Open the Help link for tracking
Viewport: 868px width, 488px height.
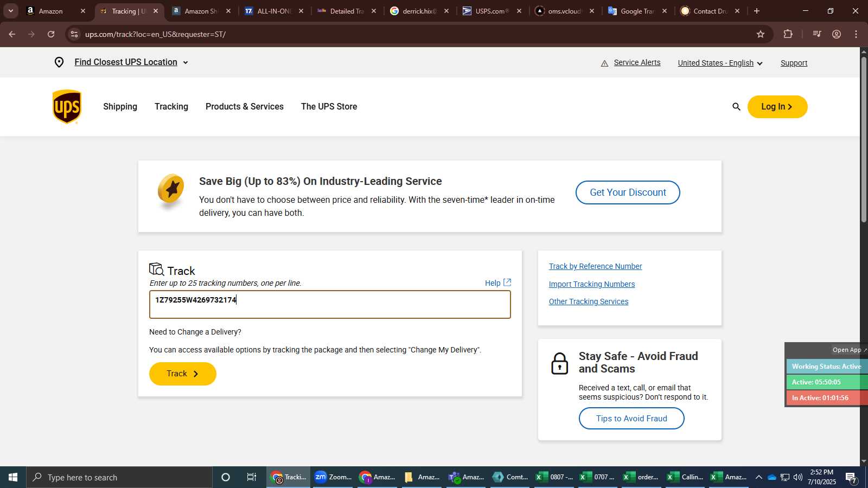497,283
